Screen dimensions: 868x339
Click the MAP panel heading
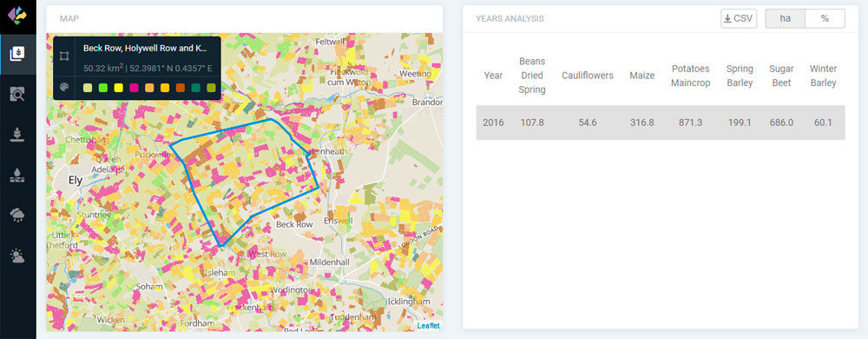coord(69,18)
